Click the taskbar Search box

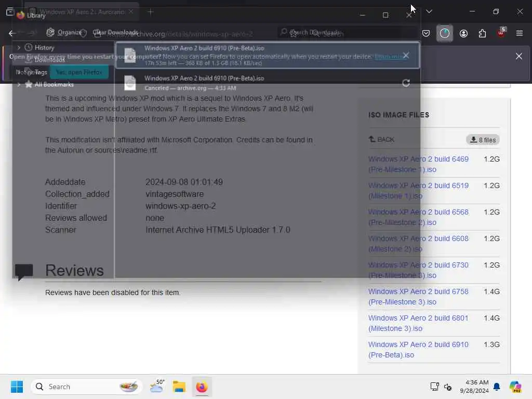[x=87, y=387]
